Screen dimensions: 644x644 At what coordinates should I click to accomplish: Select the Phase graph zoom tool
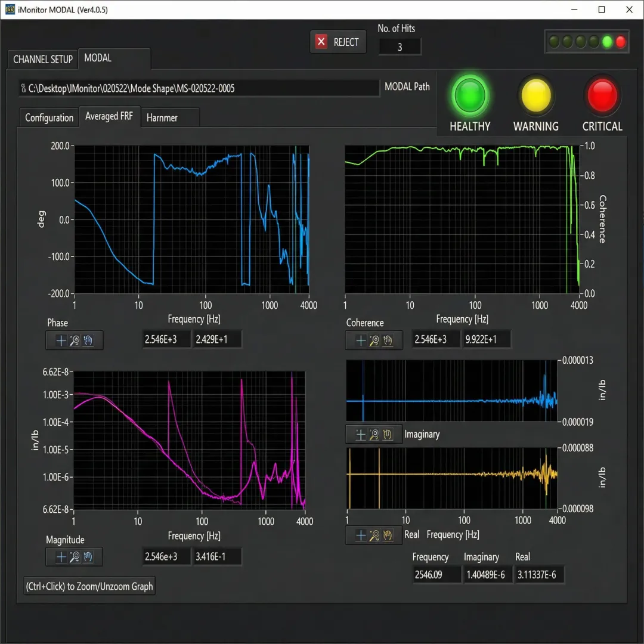[x=75, y=340]
